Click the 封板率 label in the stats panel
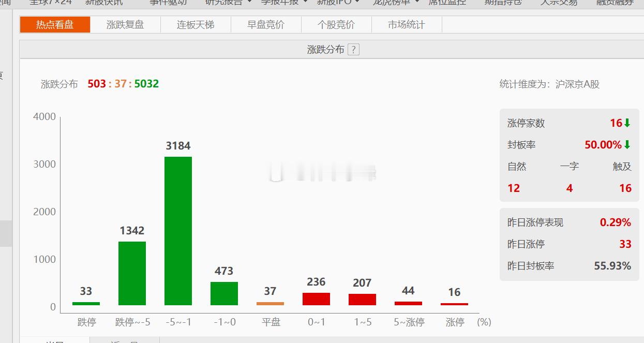Image resolution: width=644 pixels, height=343 pixels. point(521,145)
